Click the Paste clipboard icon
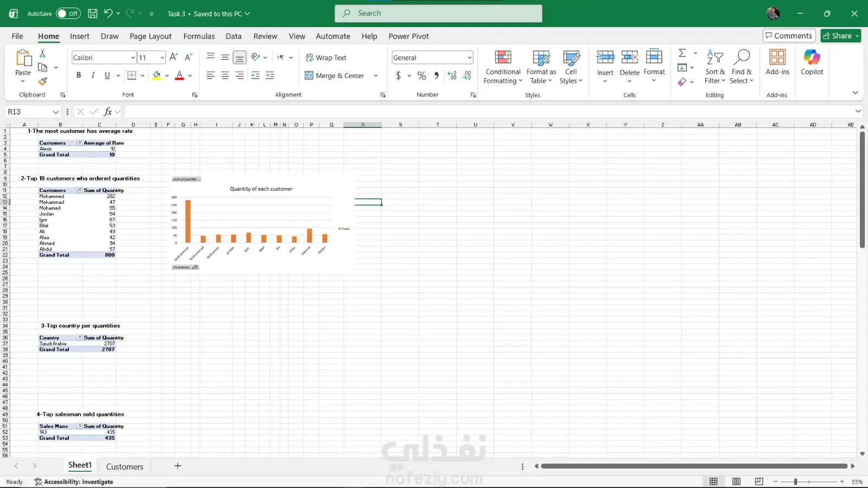The height and width of the screenshot is (488, 868). point(23,59)
